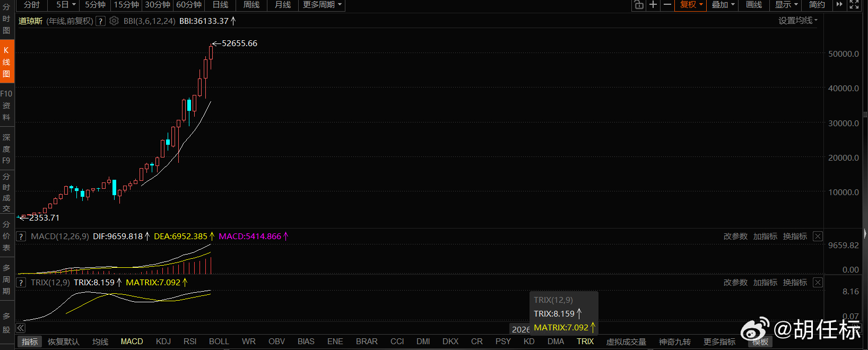Click 简约 simple mode button
The width and height of the screenshot is (868, 350).
(x=817, y=5)
